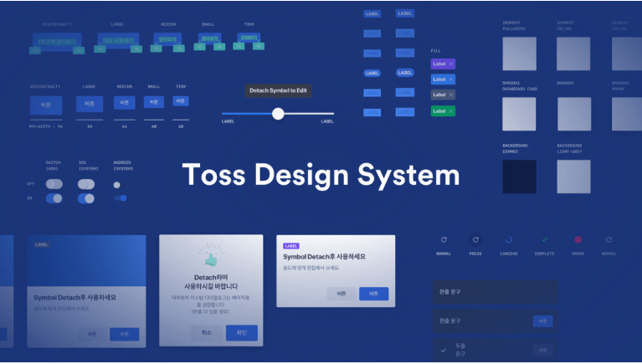
Task: Click the MEDIUM 알아보기 button
Action: click(167, 39)
